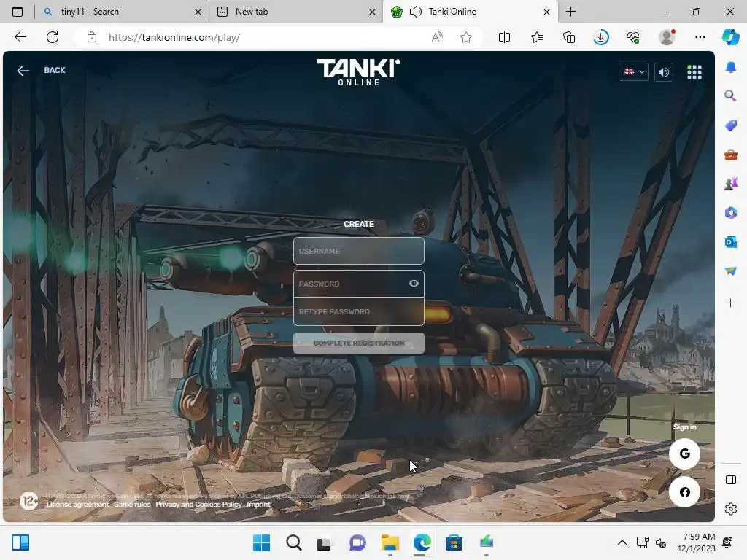Switch to the New tab tab
Image resolution: width=747 pixels, height=560 pixels.
point(295,12)
